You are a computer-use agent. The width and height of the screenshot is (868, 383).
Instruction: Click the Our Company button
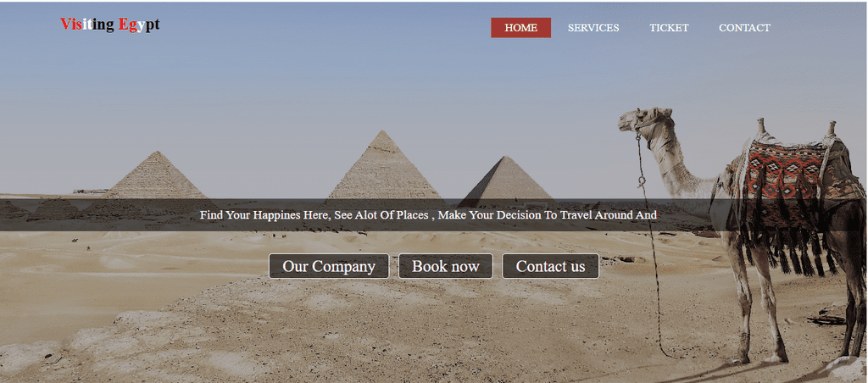(329, 266)
